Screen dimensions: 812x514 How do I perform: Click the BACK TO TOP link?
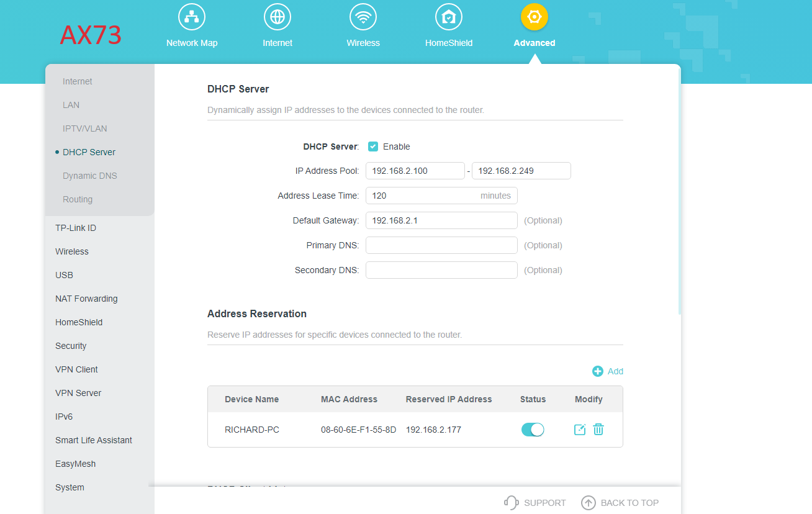click(x=620, y=503)
